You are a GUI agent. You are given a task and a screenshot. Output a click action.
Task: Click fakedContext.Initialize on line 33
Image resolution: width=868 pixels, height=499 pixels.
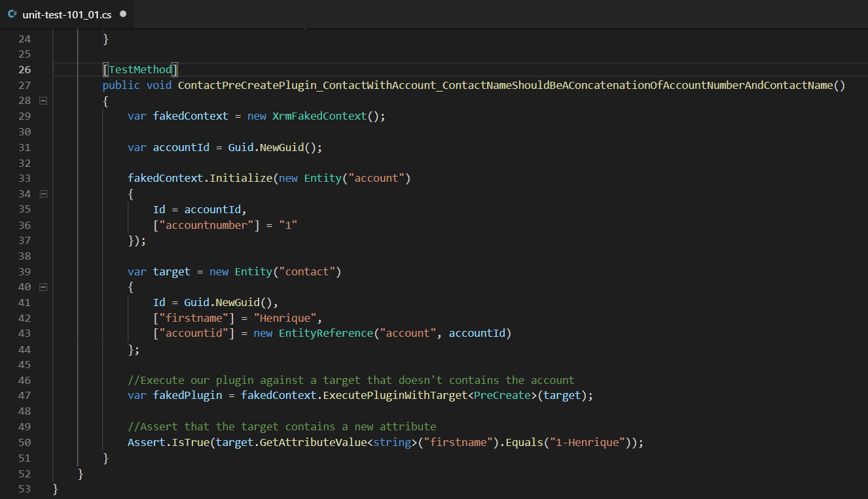click(200, 178)
